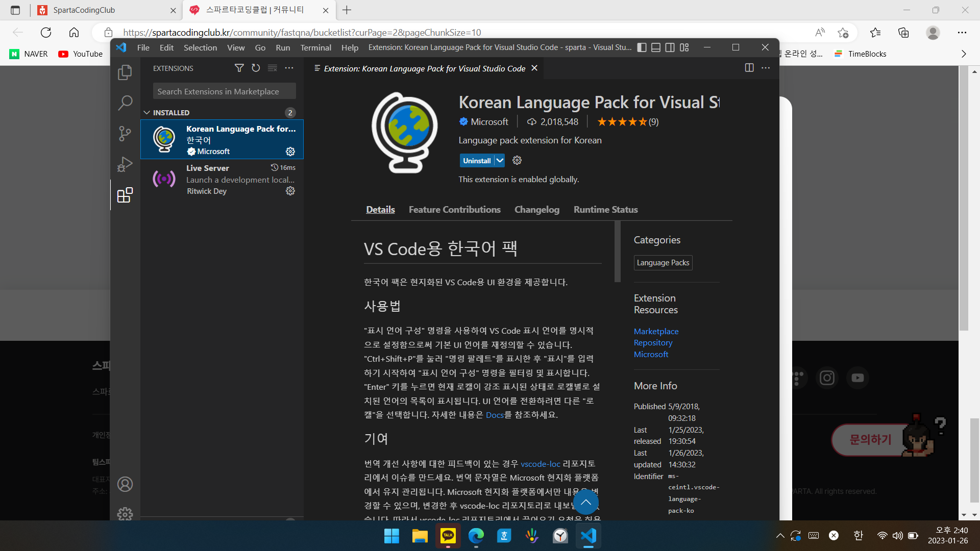980x551 pixels.
Task: Open Korean Language Pack manage gear in list
Action: (290, 152)
